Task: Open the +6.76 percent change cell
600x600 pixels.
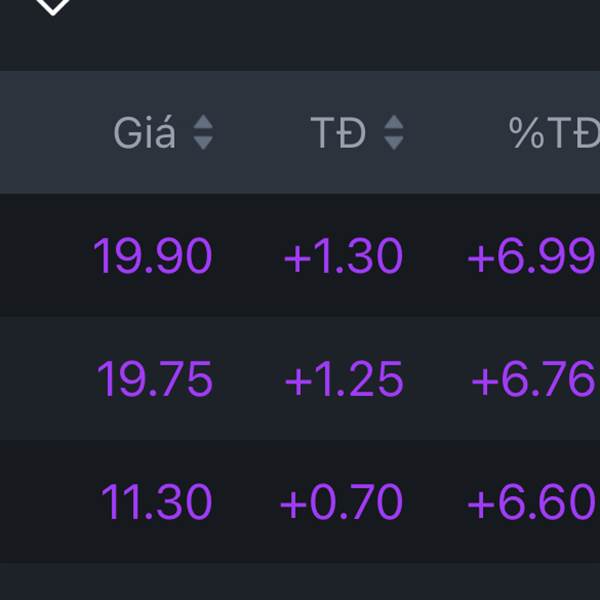Action: click(x=533, y=380)
